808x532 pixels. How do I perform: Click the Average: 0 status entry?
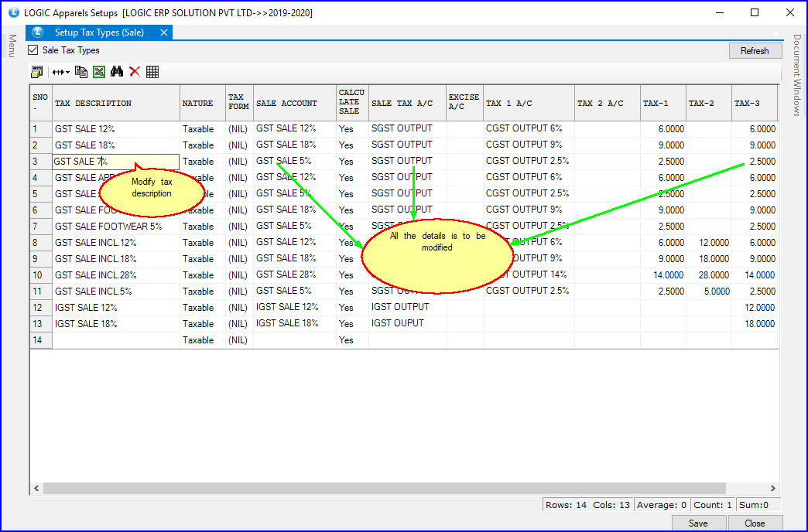coord(662,505)
